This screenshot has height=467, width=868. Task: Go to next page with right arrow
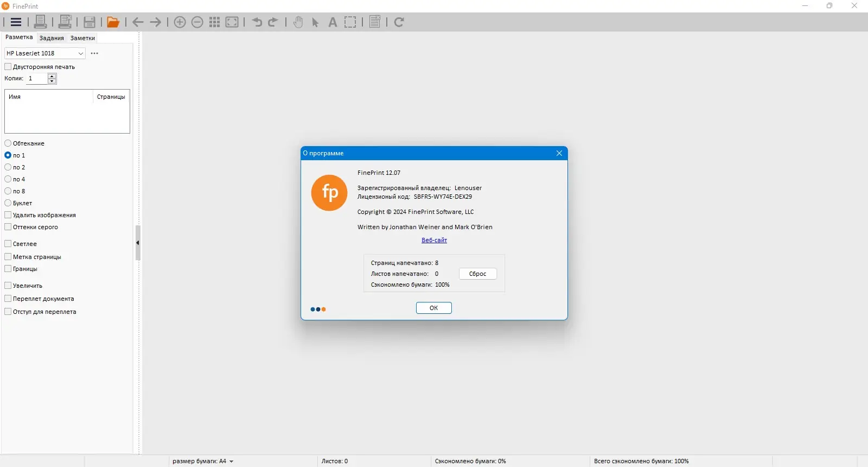[x=155, y=22]
